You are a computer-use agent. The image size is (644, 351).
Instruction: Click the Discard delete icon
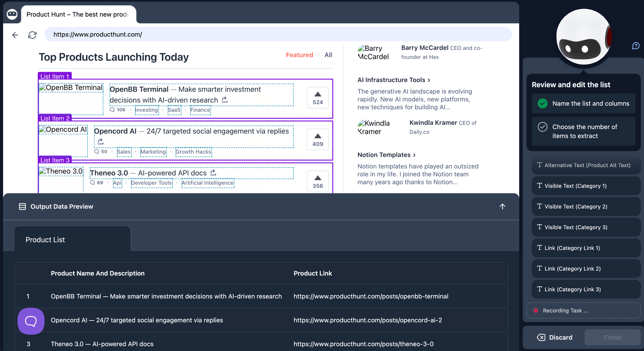click(541, 337)
